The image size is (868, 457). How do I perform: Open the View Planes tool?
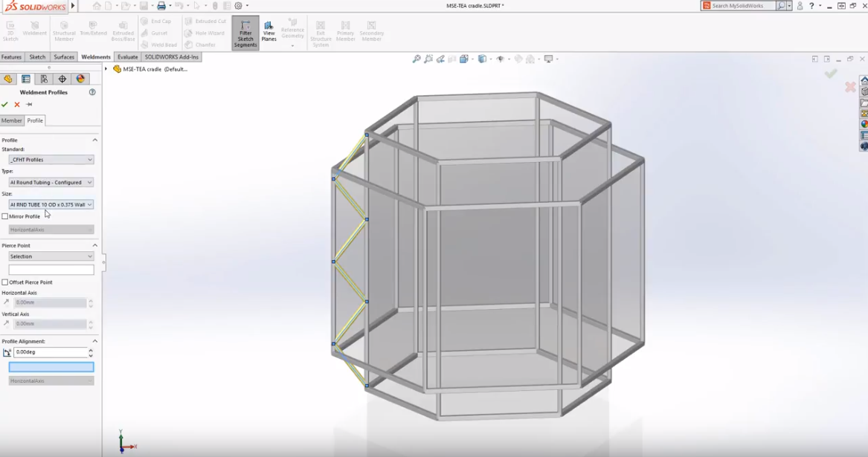tap(269, 31)
